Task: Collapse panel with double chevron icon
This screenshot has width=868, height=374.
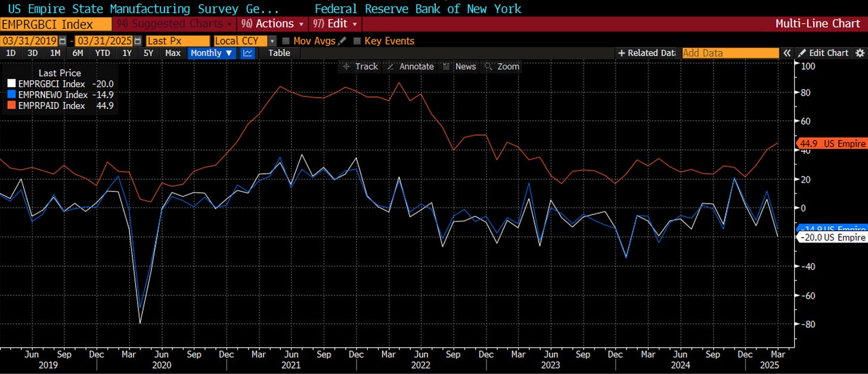Action: [787, 53]
